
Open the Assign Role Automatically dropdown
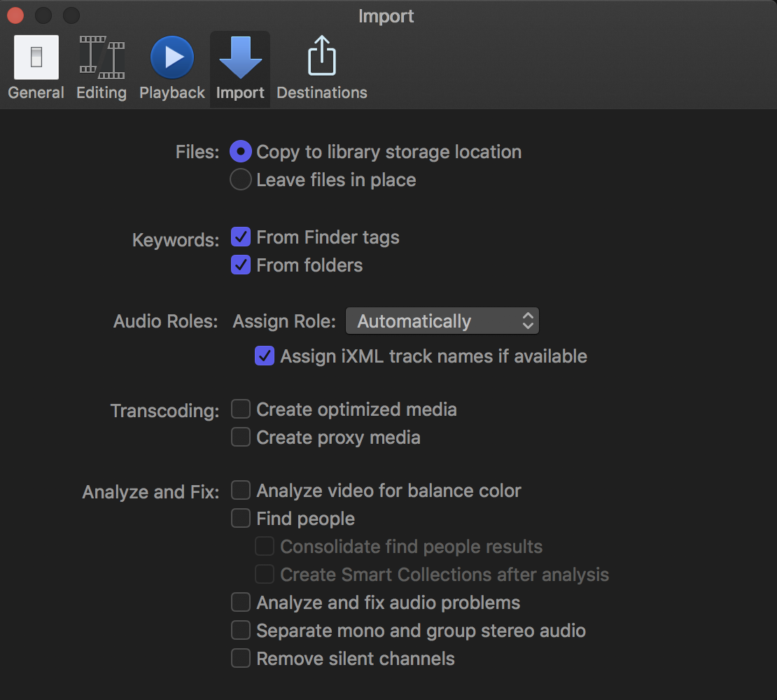442,321
